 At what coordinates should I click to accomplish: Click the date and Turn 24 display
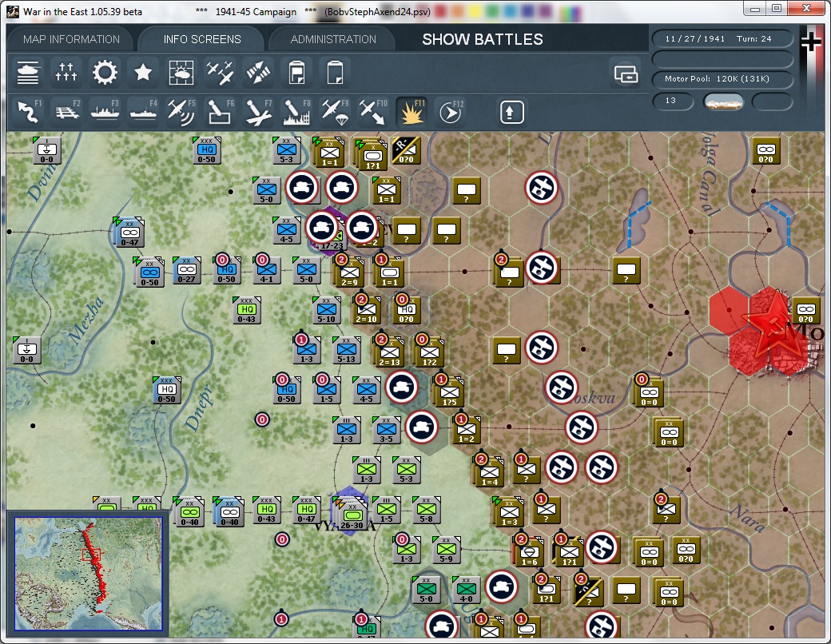(722, 38)
